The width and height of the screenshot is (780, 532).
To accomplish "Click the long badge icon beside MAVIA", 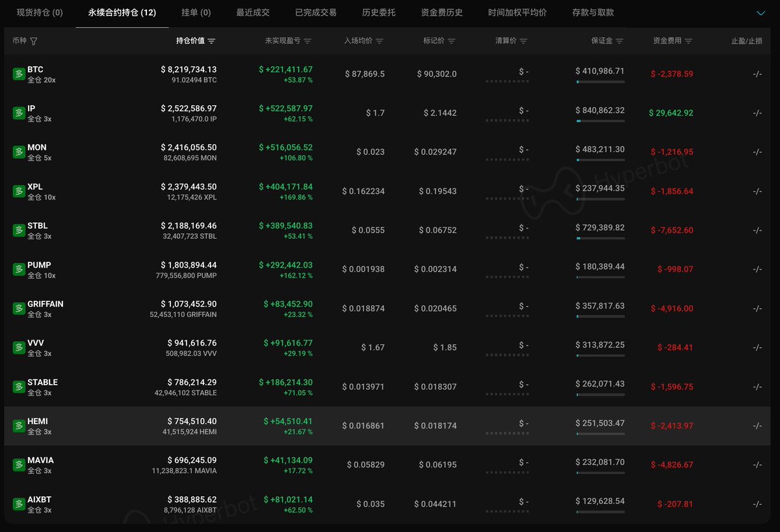I will (x=19, y=465).
